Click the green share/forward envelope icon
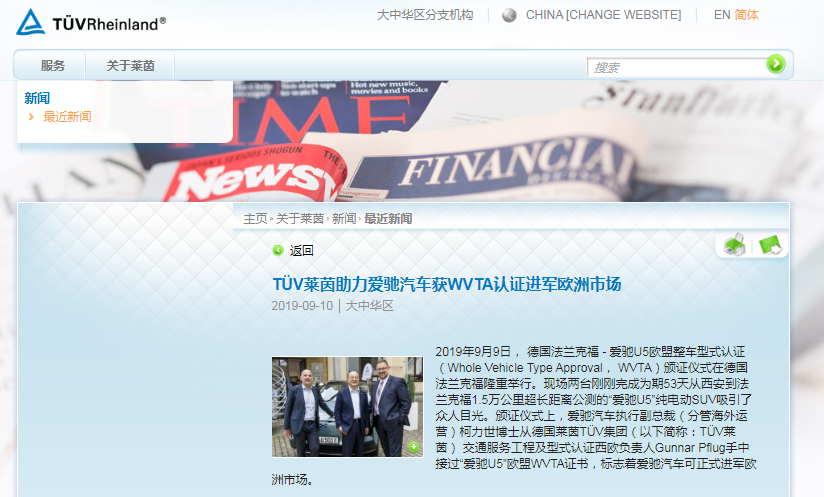 coord(769,244)
